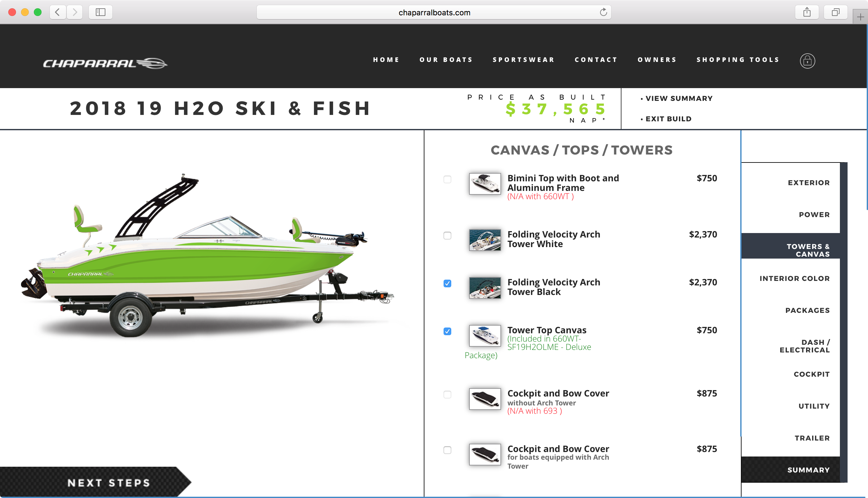This screenshot has width=868, height=498.
Task: Click the View Summary link
Action: click(679, 99)
